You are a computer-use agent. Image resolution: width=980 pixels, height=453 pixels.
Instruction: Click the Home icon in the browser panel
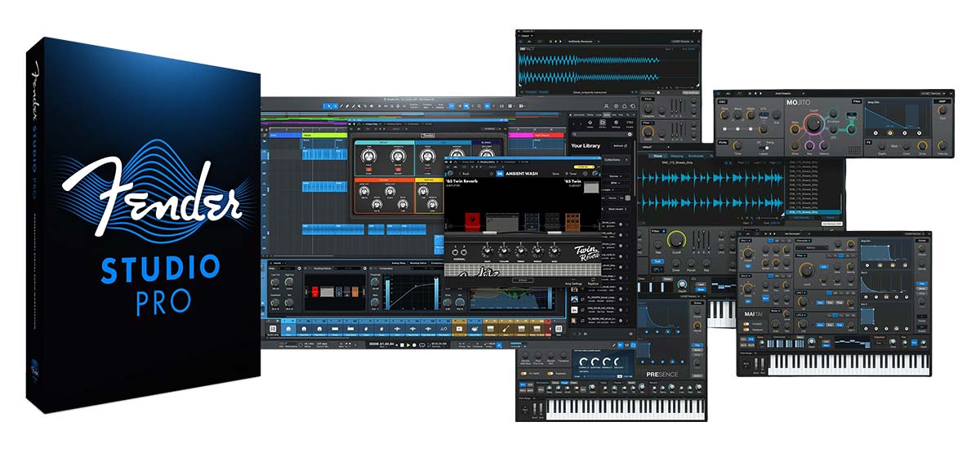590,124
